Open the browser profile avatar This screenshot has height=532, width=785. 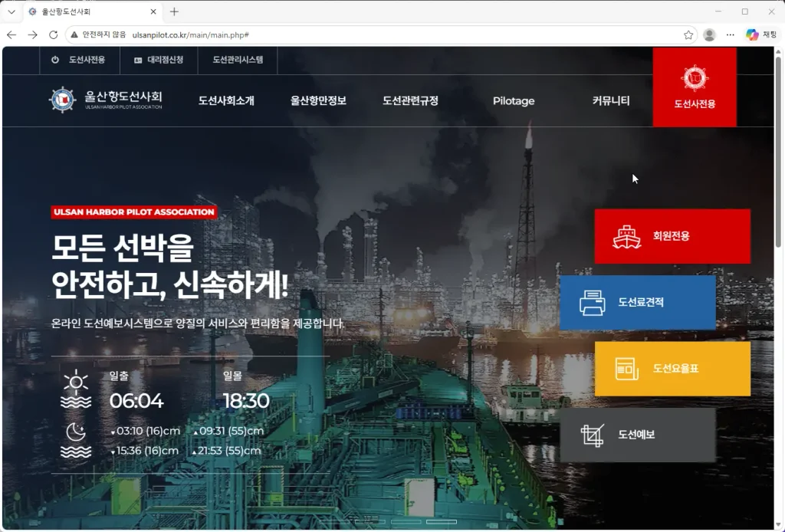pyautogui.click(x=709, y=34)
